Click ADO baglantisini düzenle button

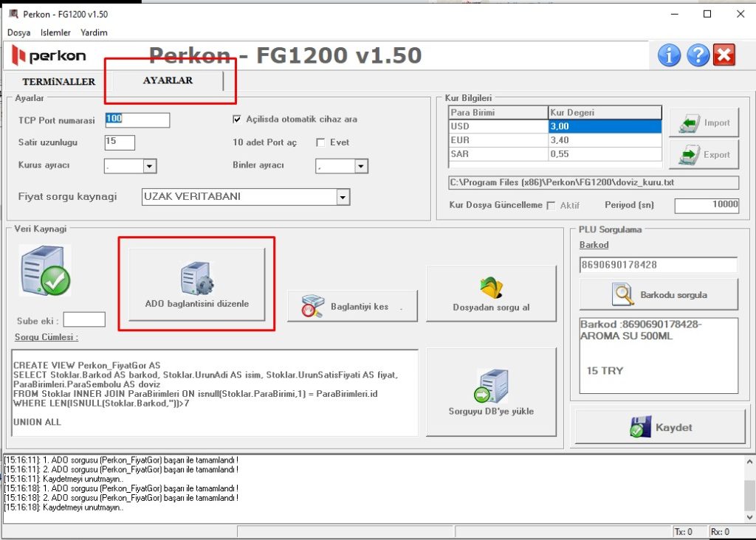click(x=196, y=284)
